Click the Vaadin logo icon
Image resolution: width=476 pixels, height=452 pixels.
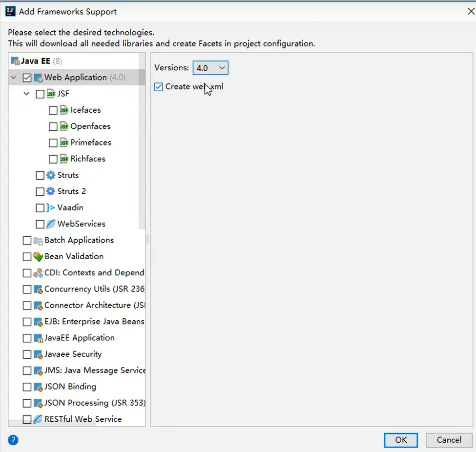click(x=51, y=207)
